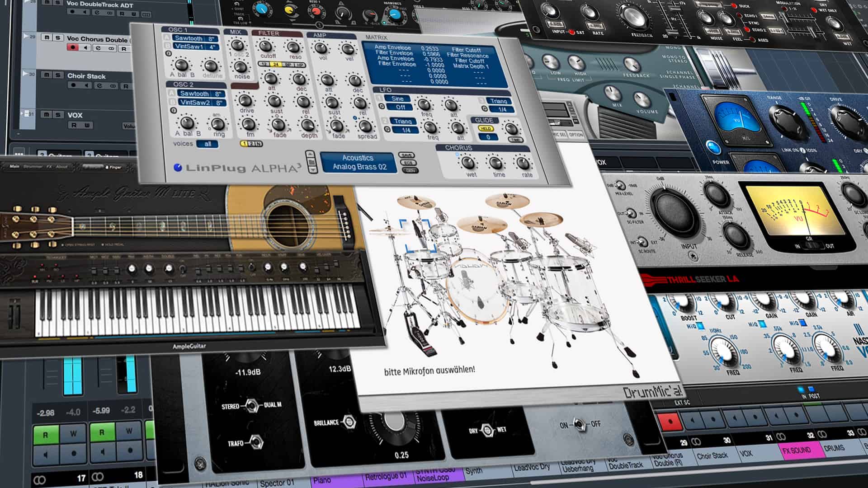This screenshot has height=488, width=868.
Task: Open channel settings 'e' on Choir Stack track
Action: 99,85
